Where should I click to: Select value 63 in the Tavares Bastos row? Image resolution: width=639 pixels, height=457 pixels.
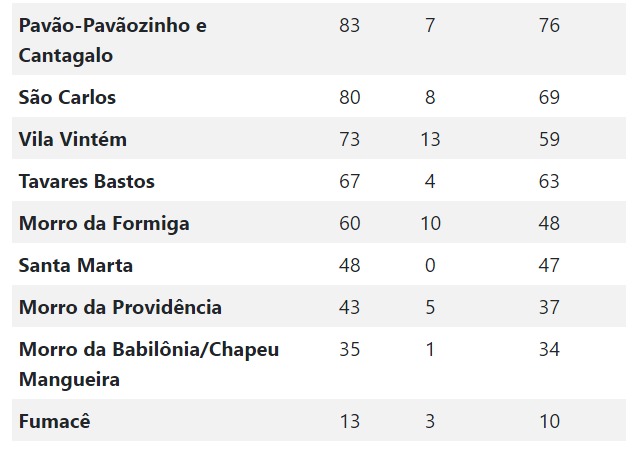tap(549, 181)
